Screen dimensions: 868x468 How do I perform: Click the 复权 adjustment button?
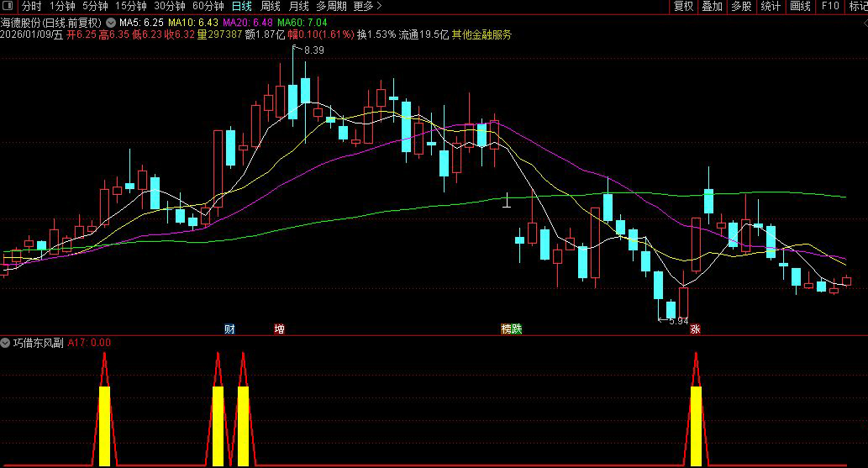click(683, 6)
